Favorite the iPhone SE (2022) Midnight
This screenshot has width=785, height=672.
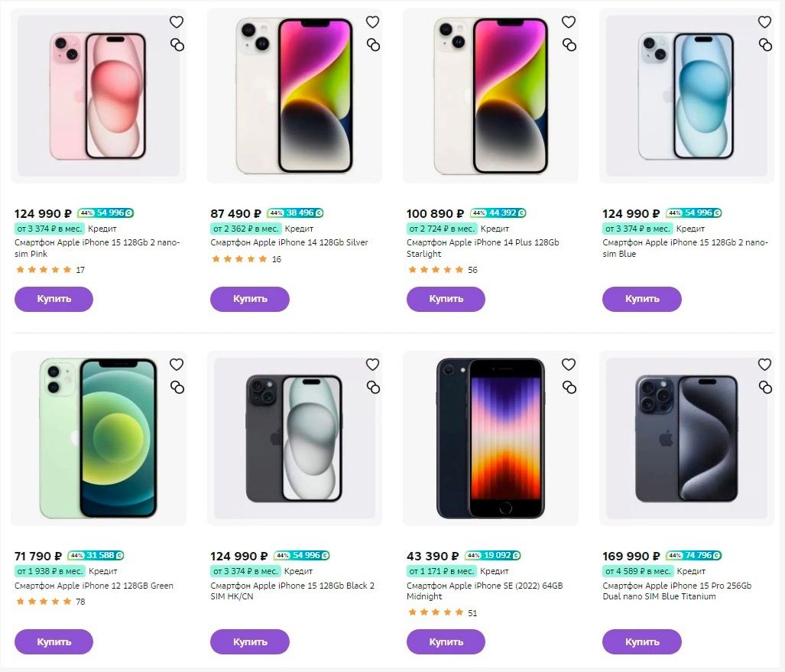coord(569,365)
